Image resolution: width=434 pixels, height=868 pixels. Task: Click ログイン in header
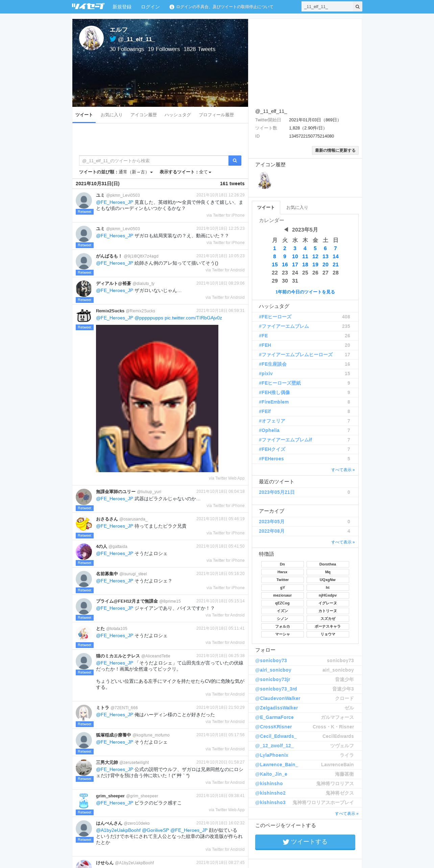click(x=150, y=7)
